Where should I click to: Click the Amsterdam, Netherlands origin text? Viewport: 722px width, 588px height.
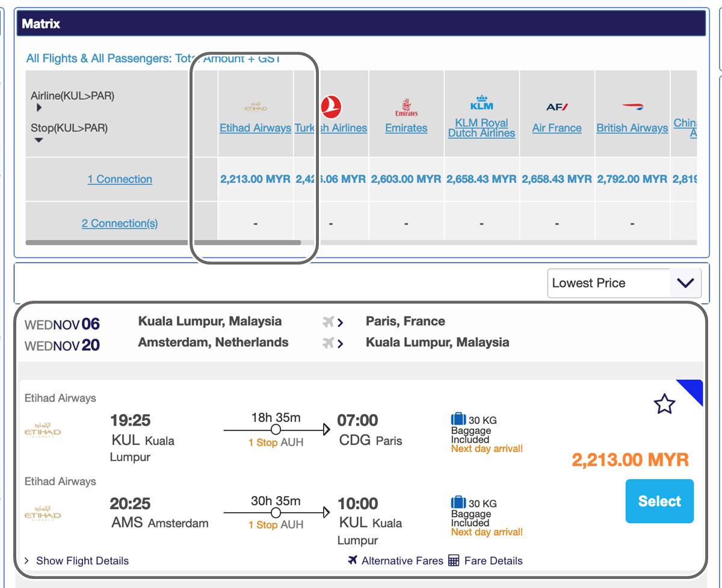coord(214,342)
